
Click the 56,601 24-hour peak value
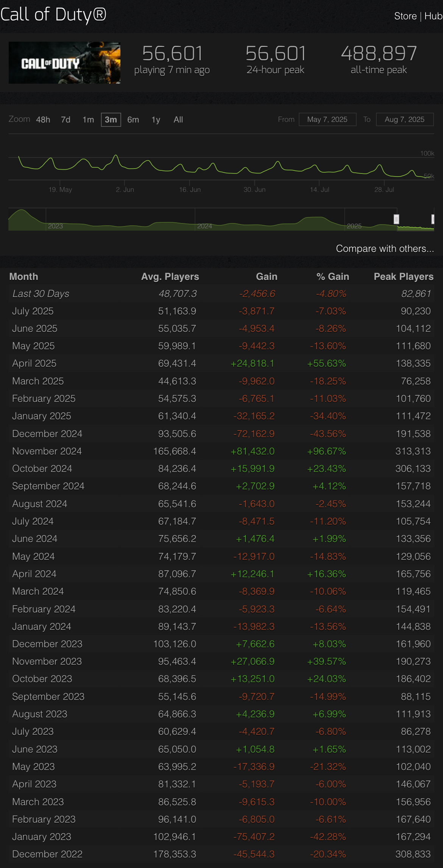tap(276, 53)
